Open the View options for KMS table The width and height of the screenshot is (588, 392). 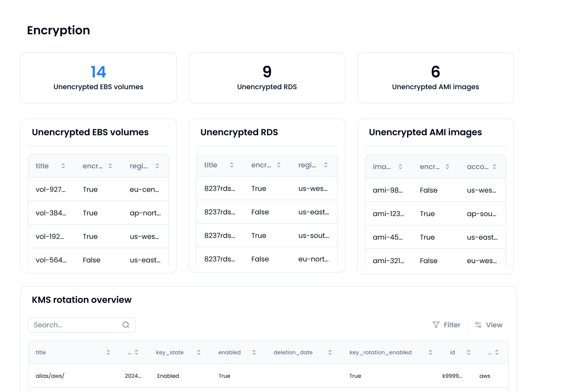(489, 325)
